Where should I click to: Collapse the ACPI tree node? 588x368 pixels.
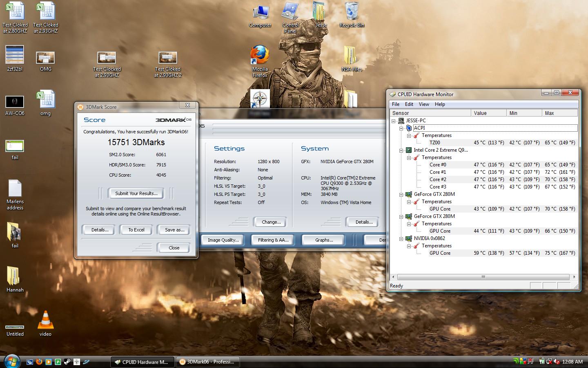pos(401,128)
